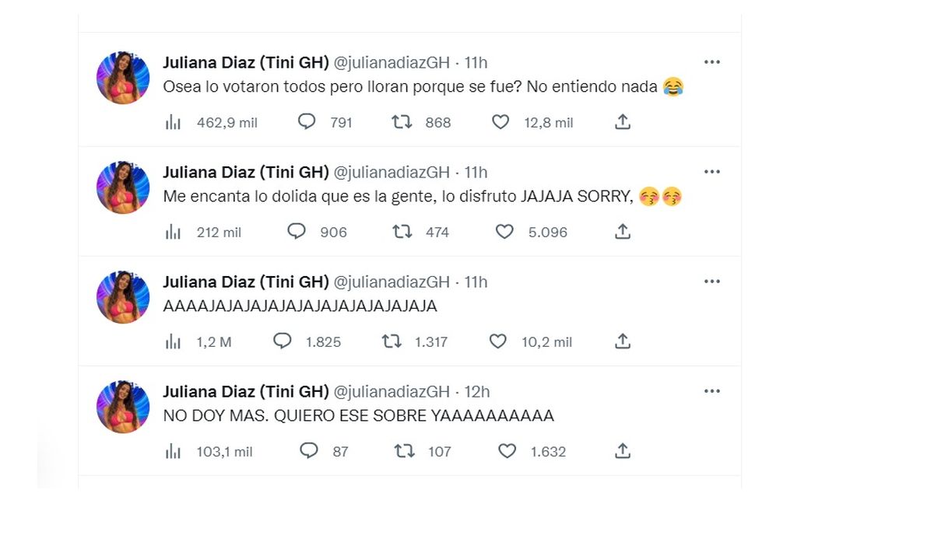Screen dimensions: 934x560
Task: Share the AAAAJAJAJAJA tweet
Action: point(622,341)
